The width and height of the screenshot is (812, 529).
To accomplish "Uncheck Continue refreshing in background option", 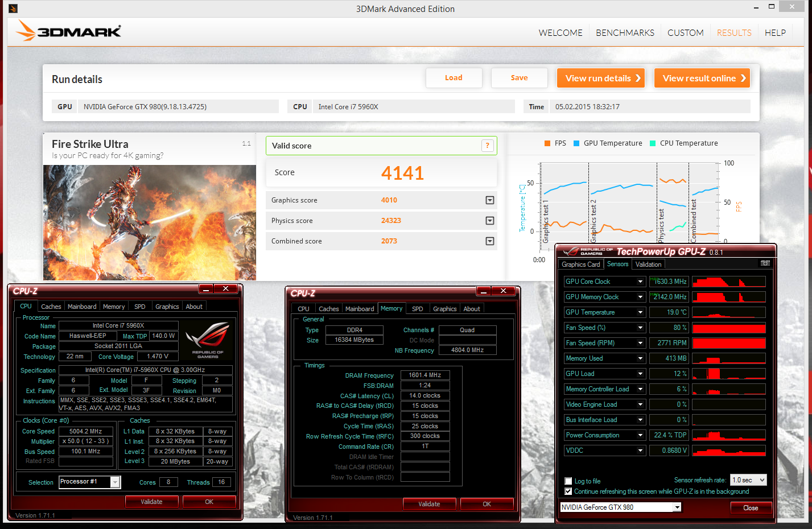I will point(568,491).
